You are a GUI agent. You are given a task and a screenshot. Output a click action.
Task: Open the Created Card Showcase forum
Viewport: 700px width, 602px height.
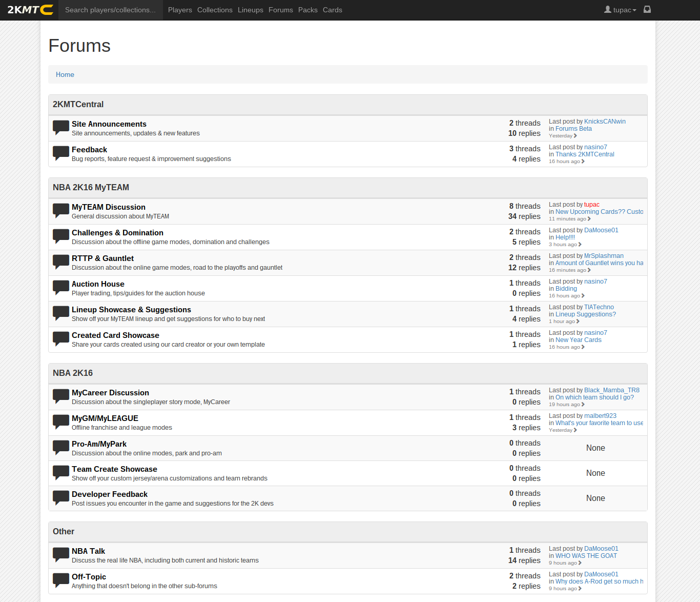pos(115,335)
